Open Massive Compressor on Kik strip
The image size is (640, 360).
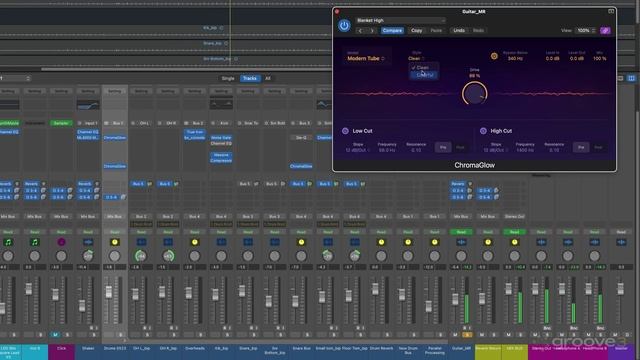click(x=221, y=158)
